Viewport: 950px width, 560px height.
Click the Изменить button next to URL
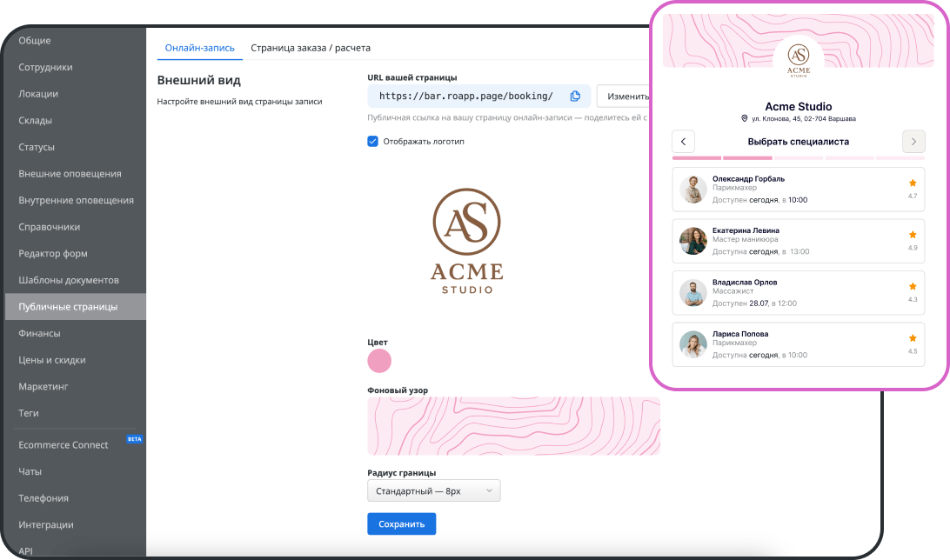tap(625, 96)
